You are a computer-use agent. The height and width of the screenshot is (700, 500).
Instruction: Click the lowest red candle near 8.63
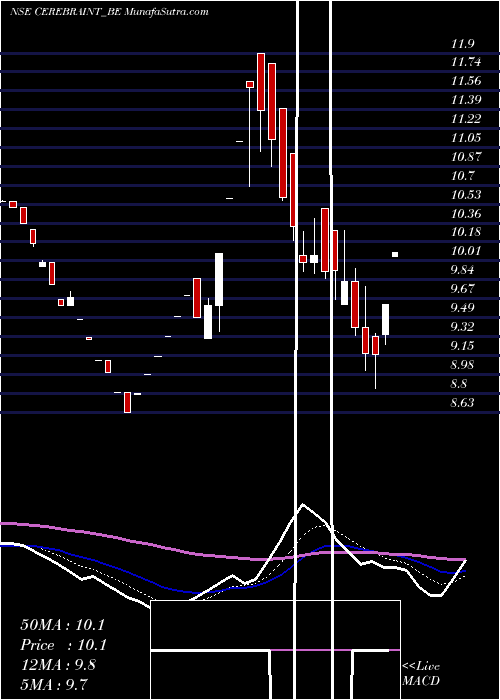click(128, 402)
